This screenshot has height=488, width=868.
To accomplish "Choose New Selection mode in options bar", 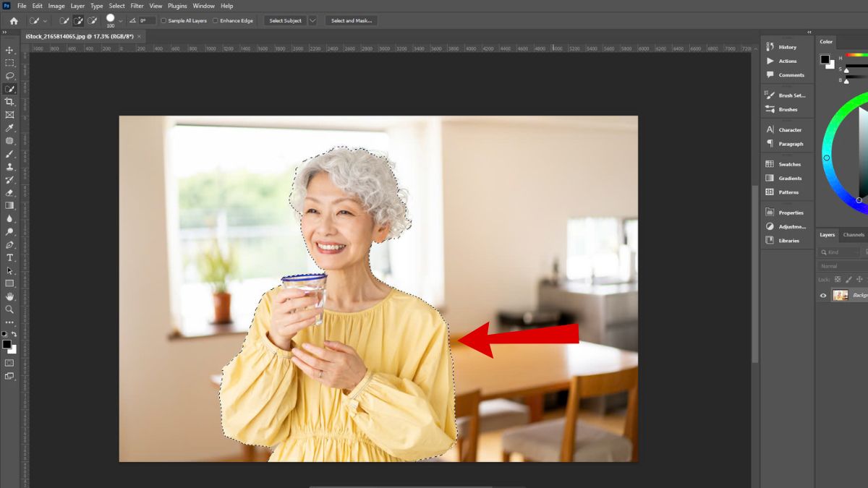I will pyautogui.click(x=64, y=21).
